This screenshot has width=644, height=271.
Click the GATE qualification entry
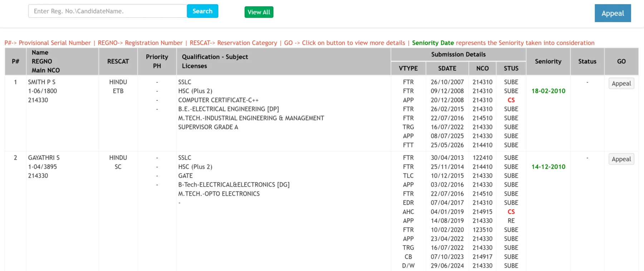(185, 176)
